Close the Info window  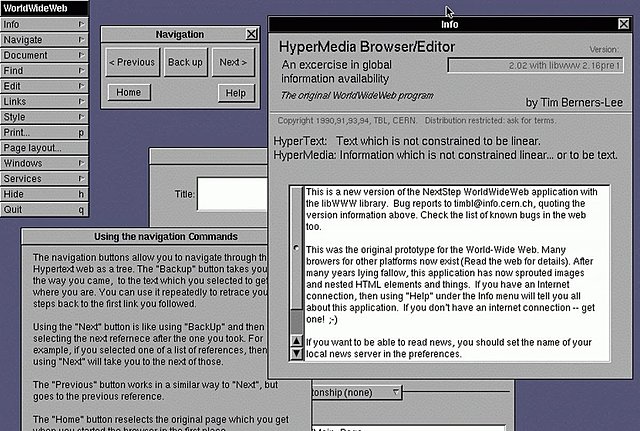coord(624,24)
